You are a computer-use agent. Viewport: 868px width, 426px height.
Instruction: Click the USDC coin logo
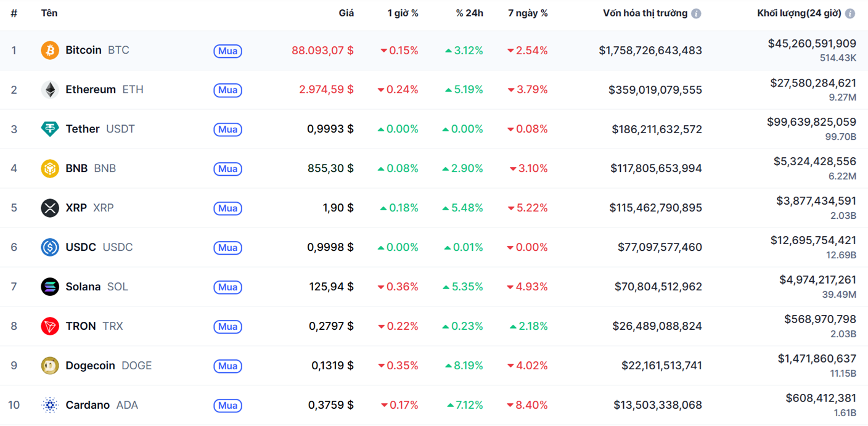coord(50,247)
